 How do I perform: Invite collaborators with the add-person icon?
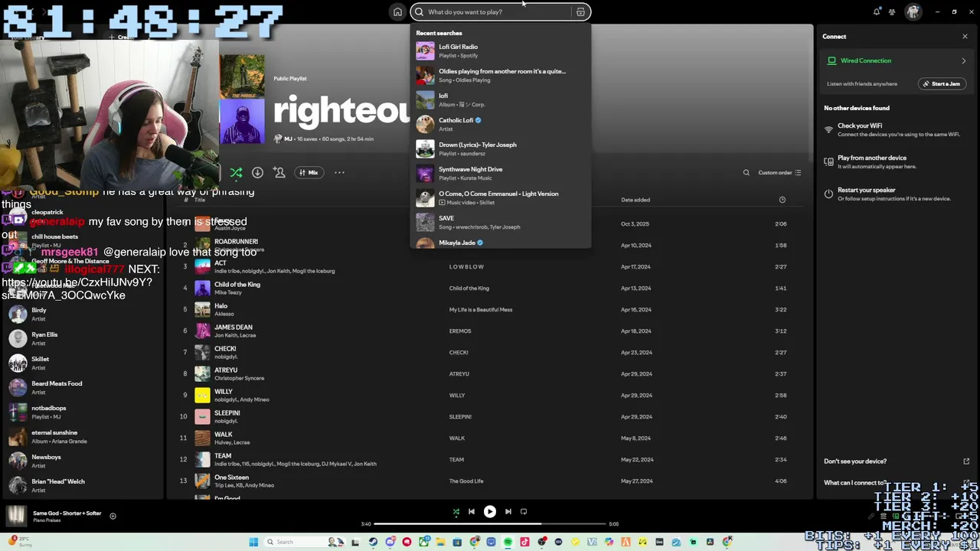pyautogui.click(x=279, y=172)
